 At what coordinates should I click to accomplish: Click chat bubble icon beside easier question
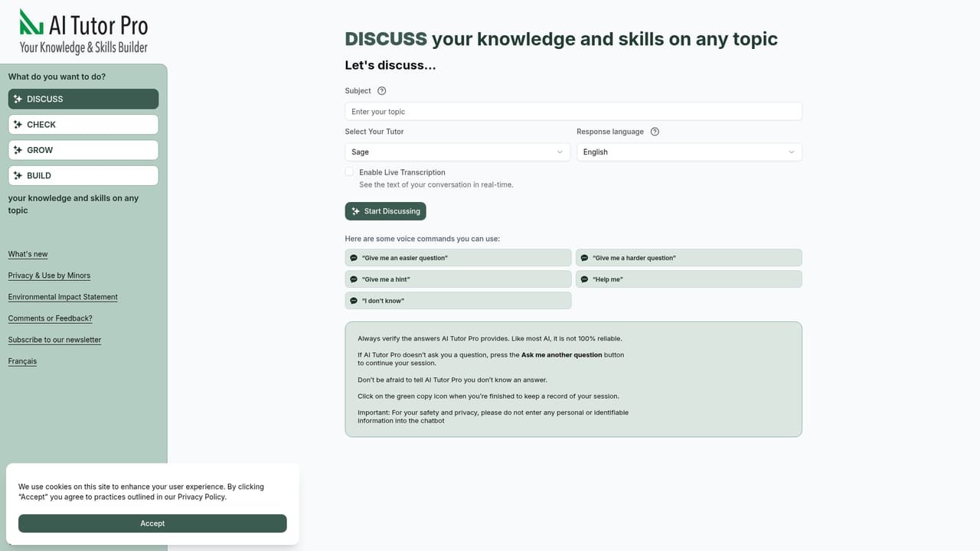(x=354, y=258)
